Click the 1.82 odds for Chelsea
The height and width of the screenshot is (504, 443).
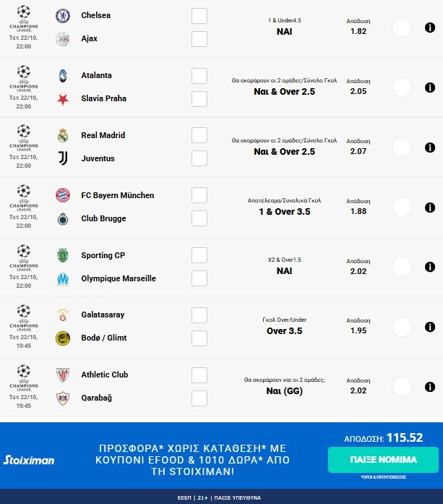tap(358, 31)
